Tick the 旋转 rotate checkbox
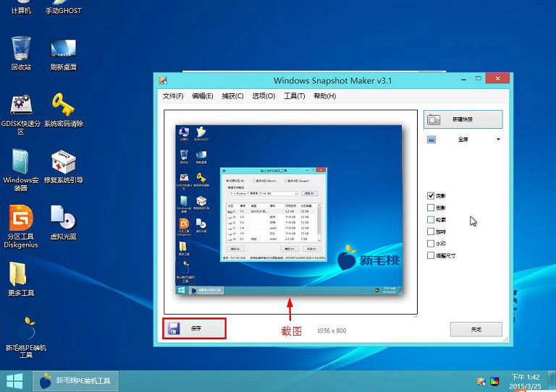Screen dimensions: 556x392 [x=431, y=231]
